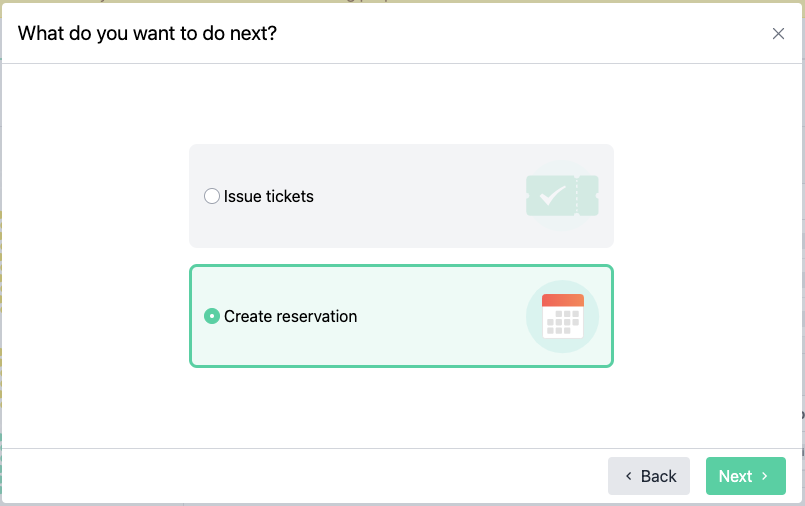The width and height of the screenshot is (805, 506).
Task: Proceed with the green Next button
Action: point(745,476)
